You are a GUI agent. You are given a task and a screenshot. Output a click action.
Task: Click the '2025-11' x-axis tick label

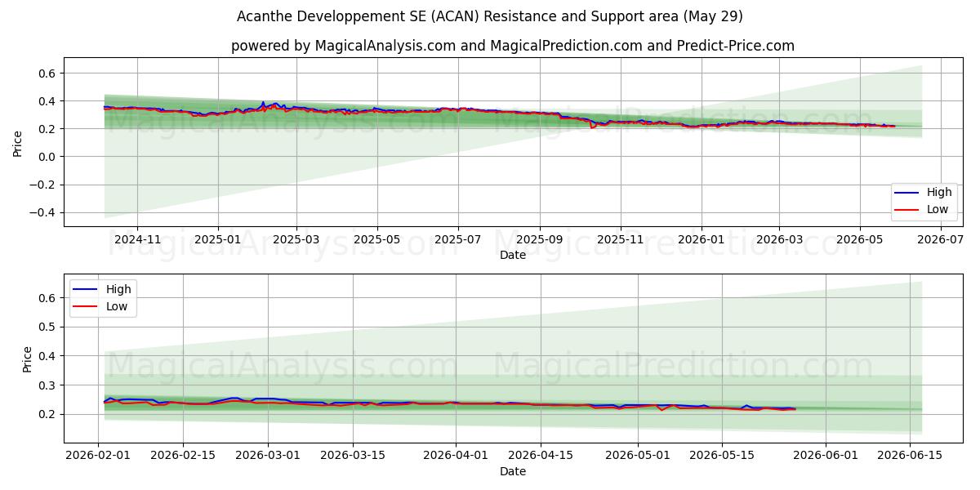620,239
